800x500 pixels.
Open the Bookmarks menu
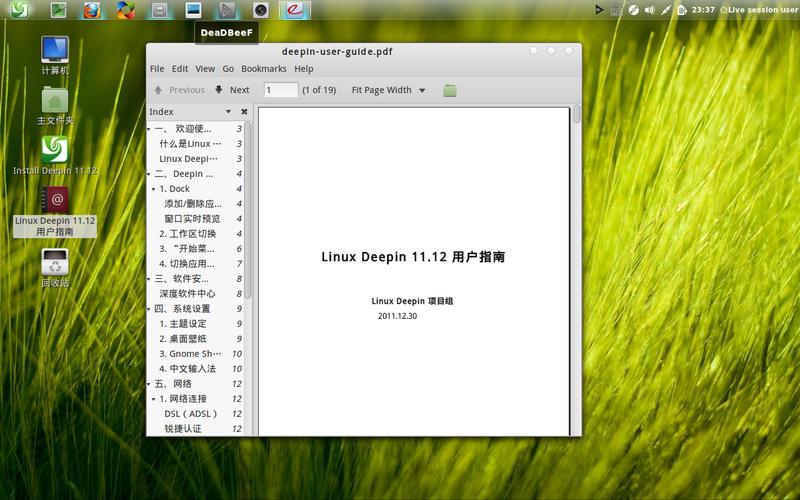(x=264, y=69)
